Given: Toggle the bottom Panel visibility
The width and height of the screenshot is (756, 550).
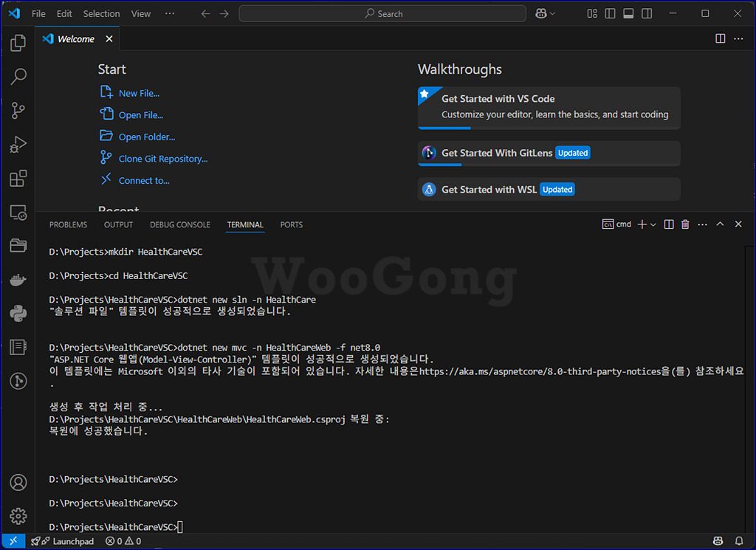Looking at the screenshot, I should point(628,13).
